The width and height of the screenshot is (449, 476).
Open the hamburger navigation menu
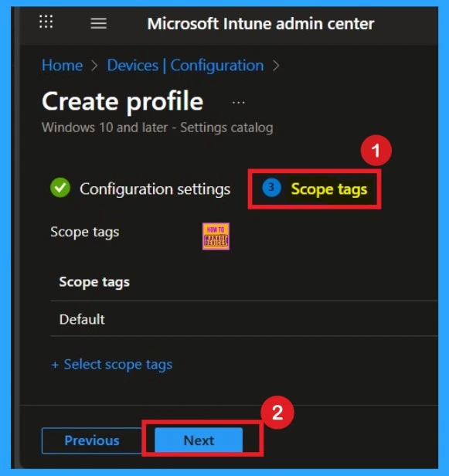click(x=99, y=23)
